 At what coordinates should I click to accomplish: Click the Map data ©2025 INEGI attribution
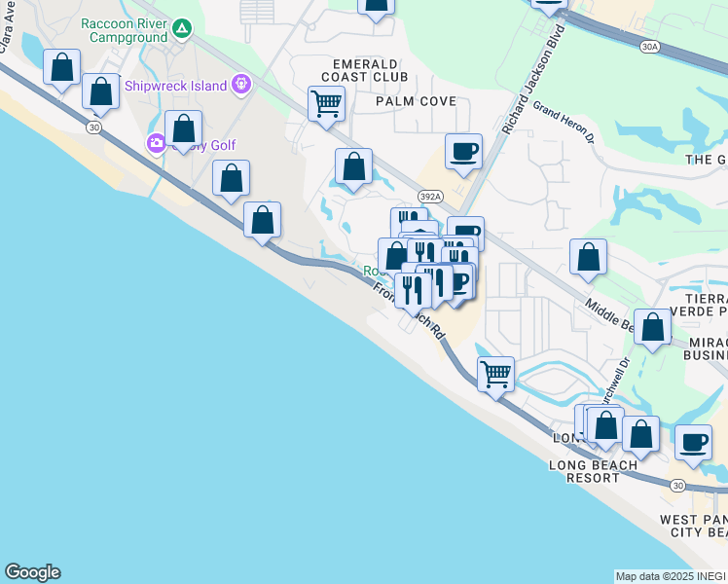671,576
